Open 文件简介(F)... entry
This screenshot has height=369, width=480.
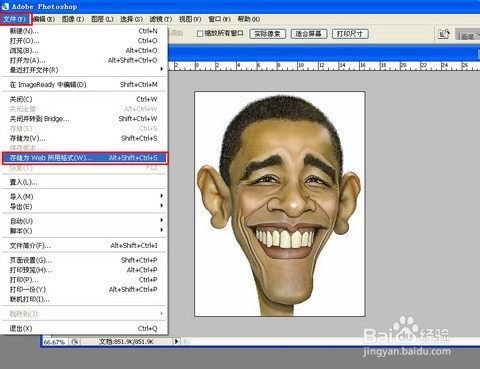click(84, 246)
